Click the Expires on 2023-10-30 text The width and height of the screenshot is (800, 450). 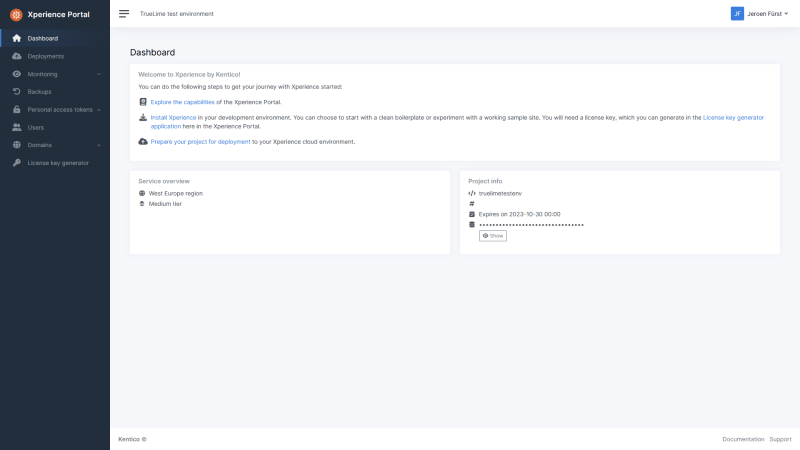click(519, 214)
